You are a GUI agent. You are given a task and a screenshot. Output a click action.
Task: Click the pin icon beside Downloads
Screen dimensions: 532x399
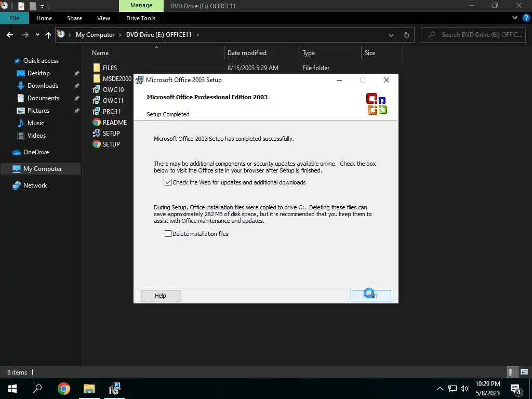[77, 86]
